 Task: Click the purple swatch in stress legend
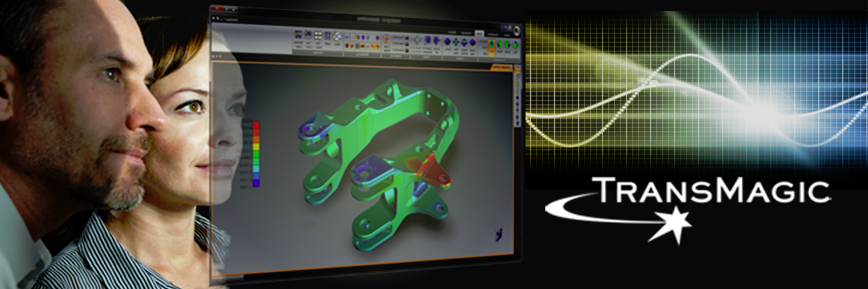pos(257,183)
